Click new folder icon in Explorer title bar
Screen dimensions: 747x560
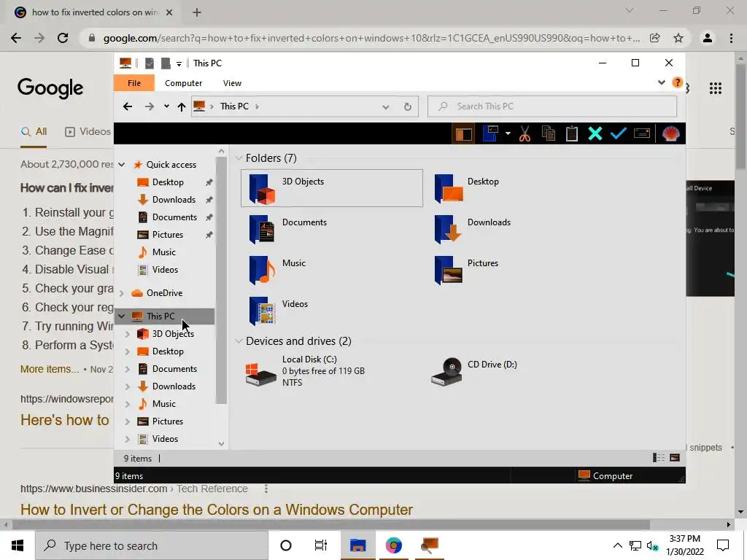click(166, 63)
